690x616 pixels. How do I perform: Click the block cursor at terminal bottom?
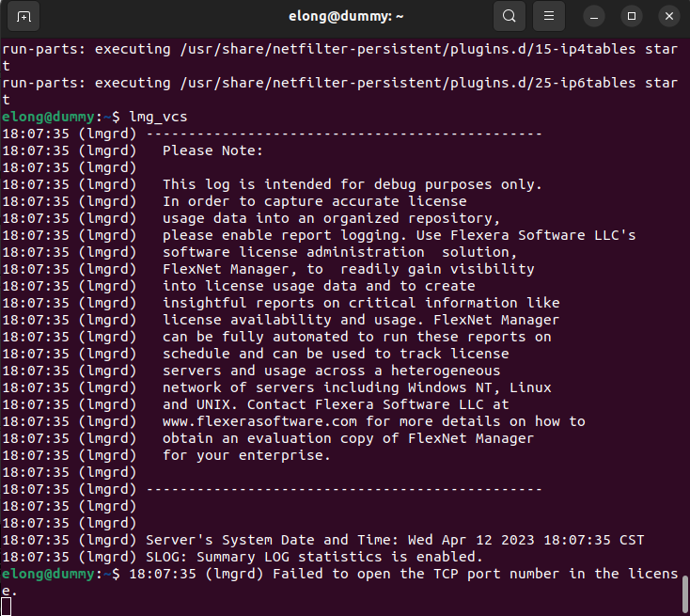pos(7,607)
